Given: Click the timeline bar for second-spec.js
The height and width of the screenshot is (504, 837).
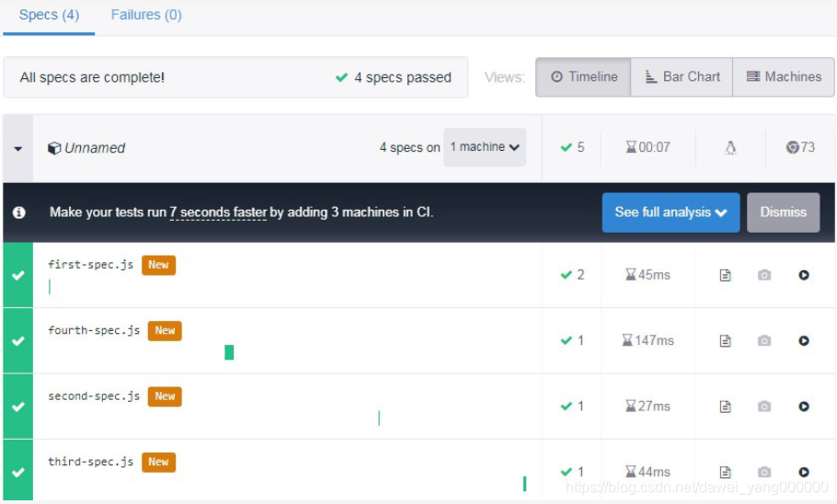Looking at the screenshot, I should [x=379, y=418].
